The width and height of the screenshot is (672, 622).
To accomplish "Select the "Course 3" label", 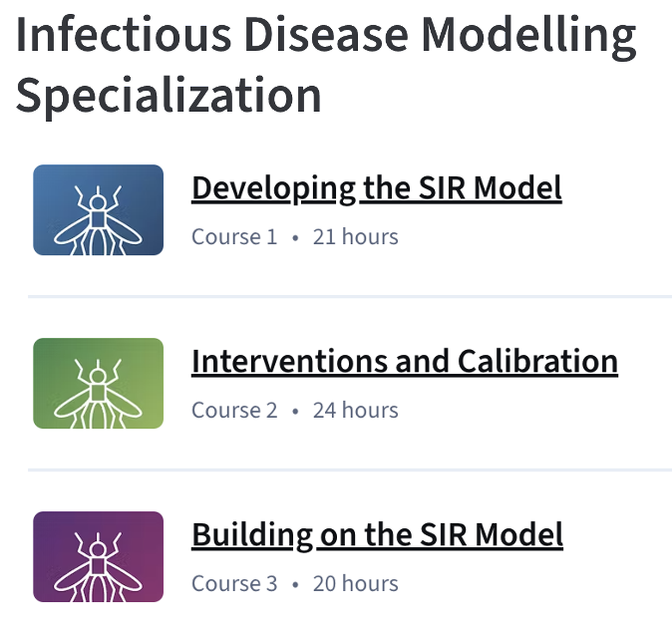I will coord(234,584).
